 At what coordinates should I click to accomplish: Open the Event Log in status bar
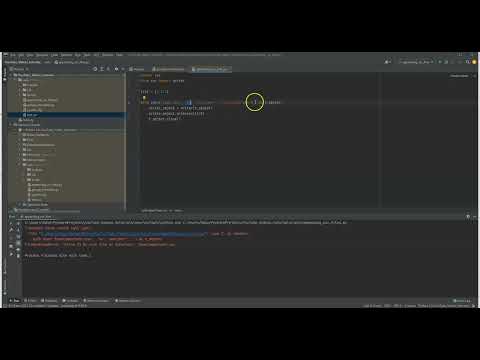(x=462, y=301)
